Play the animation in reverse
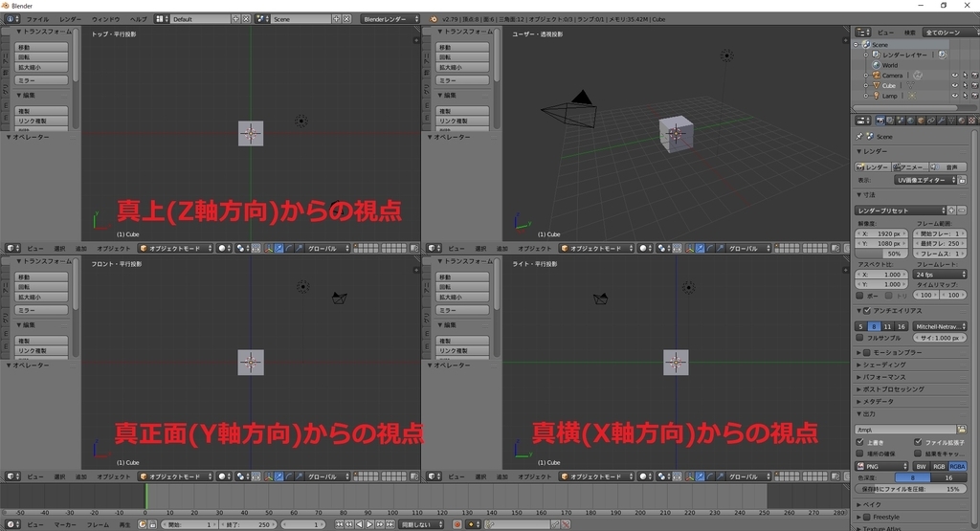 [360, 524]
